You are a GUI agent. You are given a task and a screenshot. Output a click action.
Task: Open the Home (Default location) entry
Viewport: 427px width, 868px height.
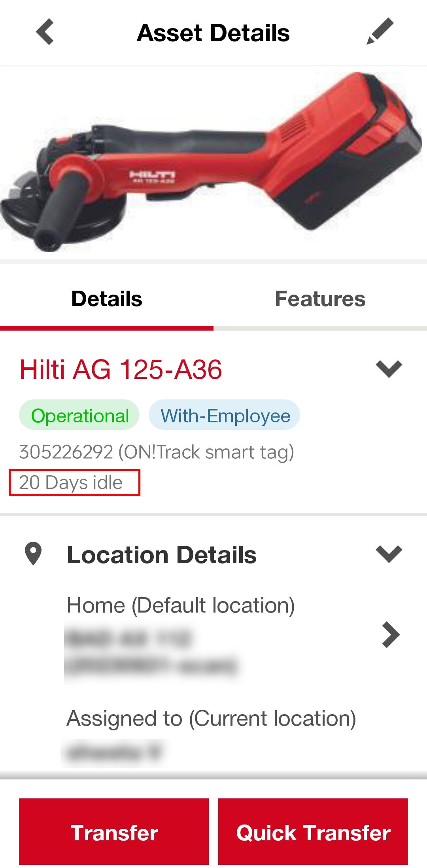pyautogui.click(x=181, y=605)
